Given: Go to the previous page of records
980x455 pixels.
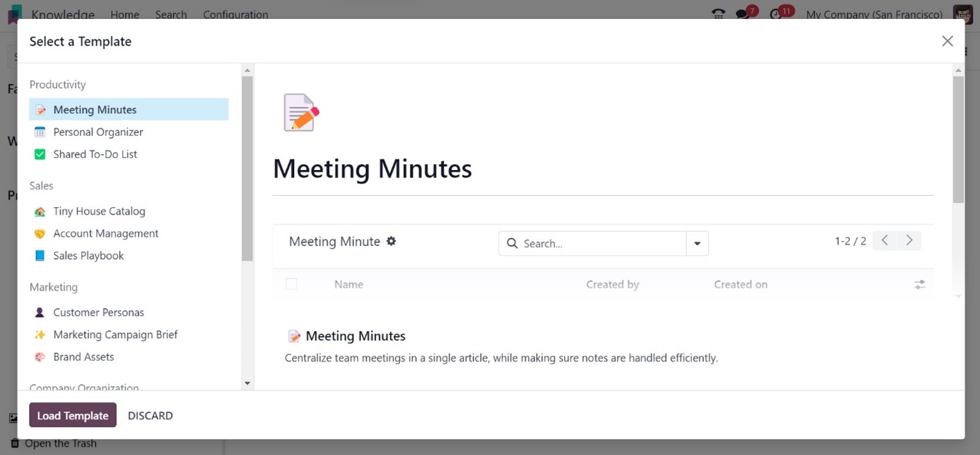Looking at the screenshot, I should [x=885, y=240].
